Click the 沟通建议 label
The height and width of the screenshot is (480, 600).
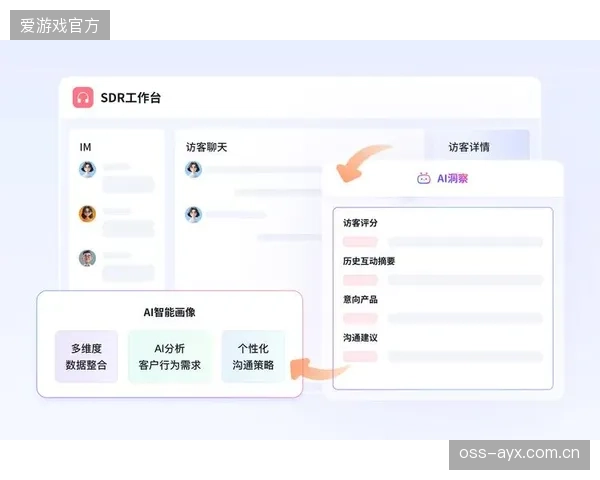[x=360, y=338]
